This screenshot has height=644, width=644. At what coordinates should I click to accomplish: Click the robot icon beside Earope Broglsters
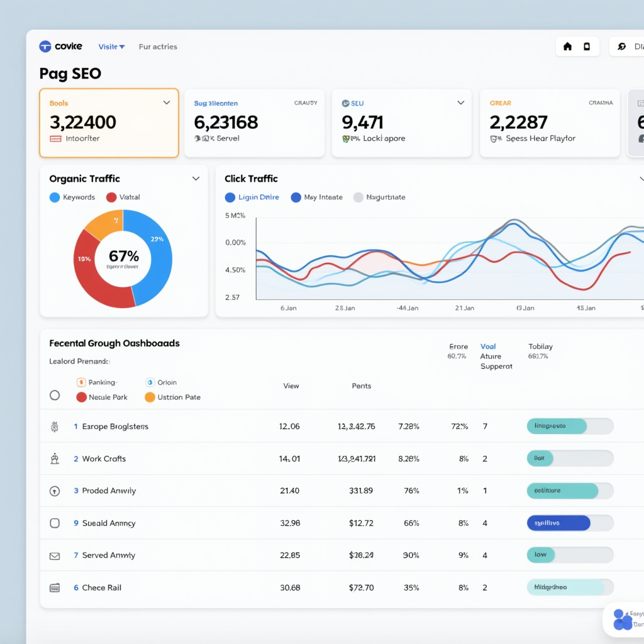55,426
